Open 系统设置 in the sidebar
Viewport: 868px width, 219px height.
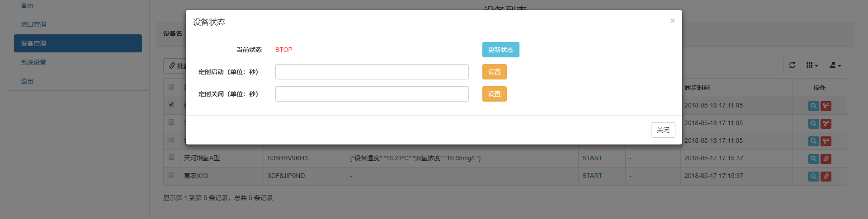pos(33,62)
